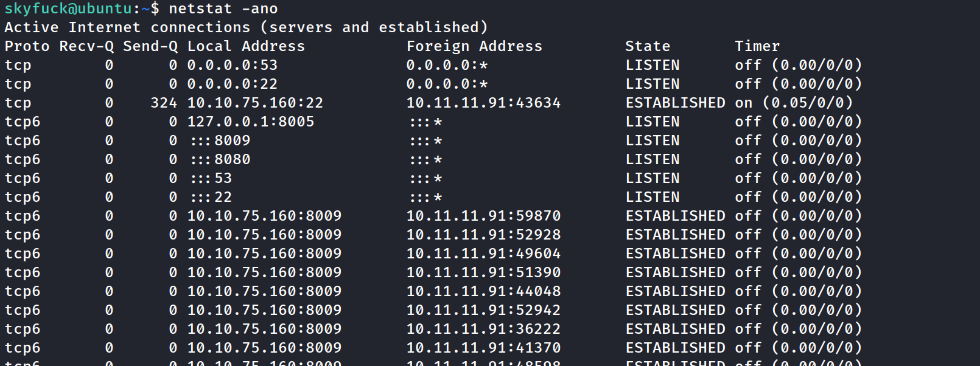Click the Timer column header
The width and height of the screenshot is (980, 366).
[x=757, y=46]
